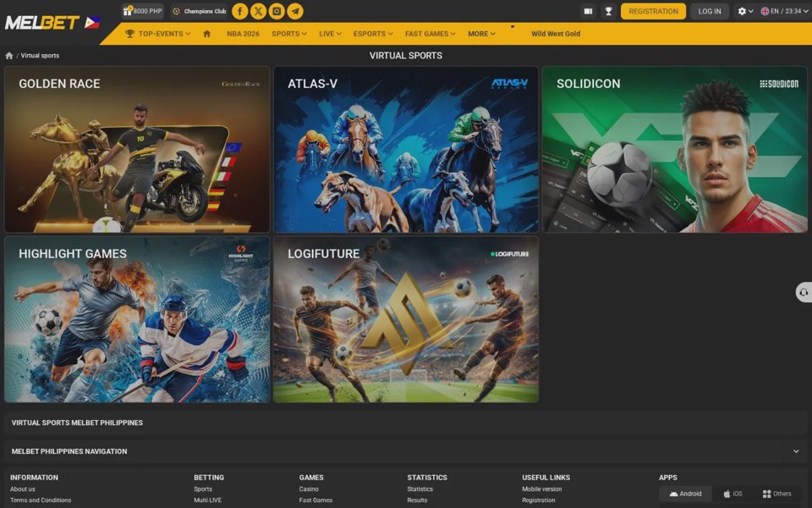Open the Atlas-V provider card
Viewport: 812px width, 508px height.
[406, 149]
